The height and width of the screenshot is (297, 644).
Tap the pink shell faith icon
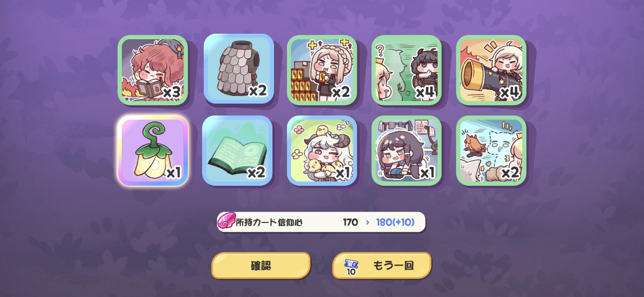[226, 221]
